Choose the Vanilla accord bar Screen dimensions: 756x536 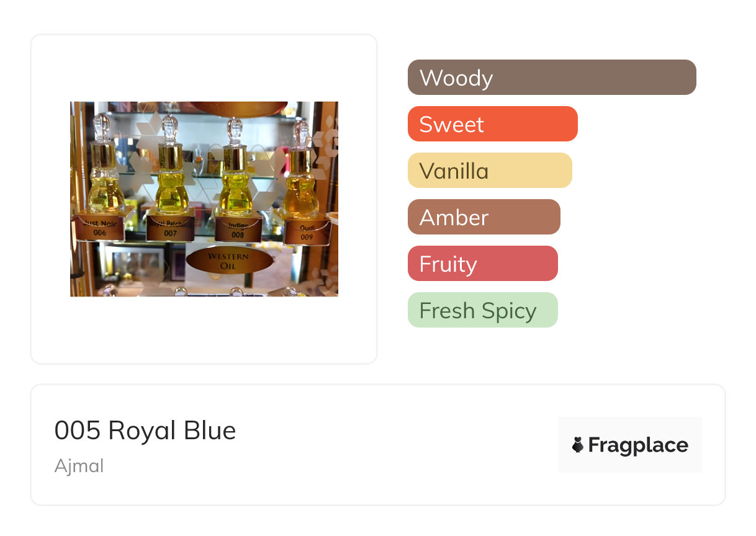[490, 171]
